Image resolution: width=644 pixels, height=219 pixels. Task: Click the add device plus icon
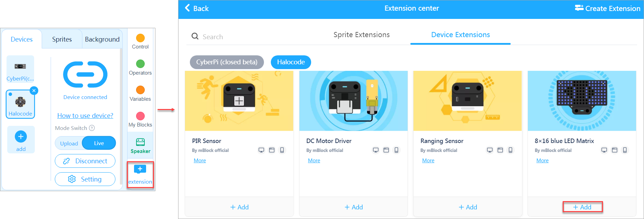21,136
